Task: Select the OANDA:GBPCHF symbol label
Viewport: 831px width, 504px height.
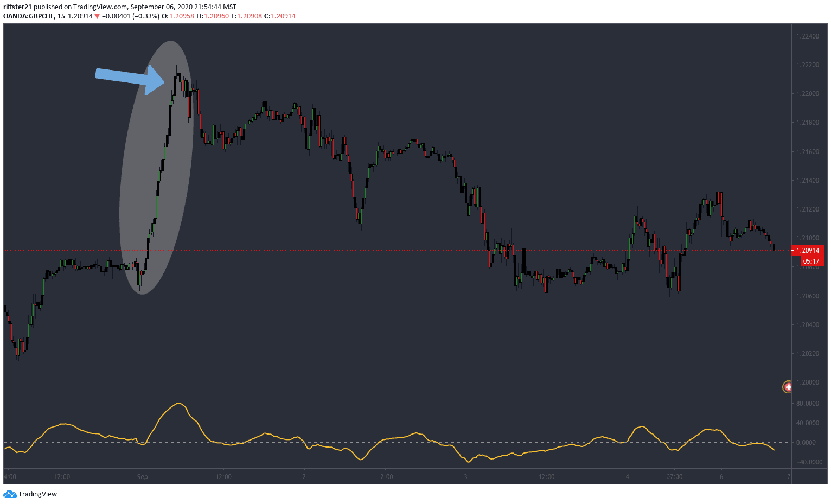Action: (x=28, y=16)
